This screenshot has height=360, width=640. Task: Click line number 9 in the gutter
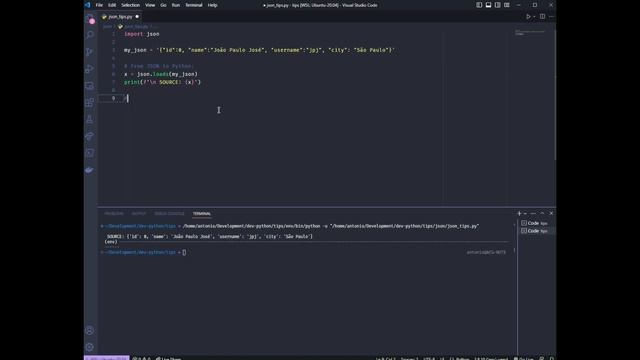(113, 98)
